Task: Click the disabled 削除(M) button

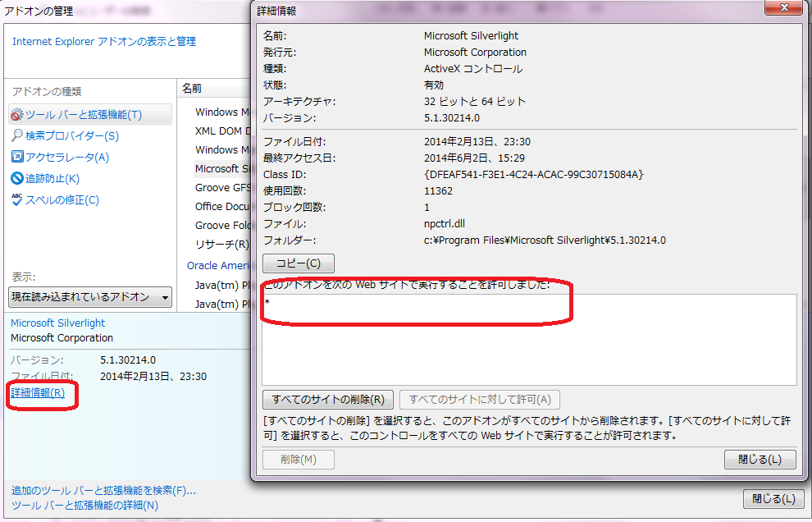Action: pyautogui.click(x=299, y=460)
